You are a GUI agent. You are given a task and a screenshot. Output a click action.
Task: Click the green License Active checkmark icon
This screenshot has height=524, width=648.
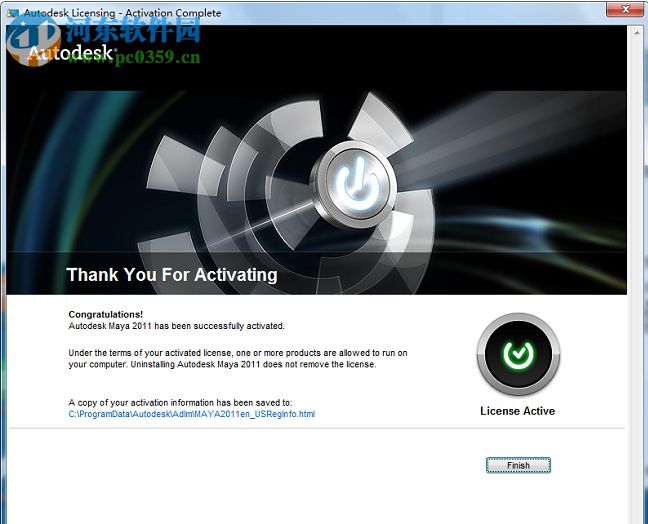click(x=518, y=354)
